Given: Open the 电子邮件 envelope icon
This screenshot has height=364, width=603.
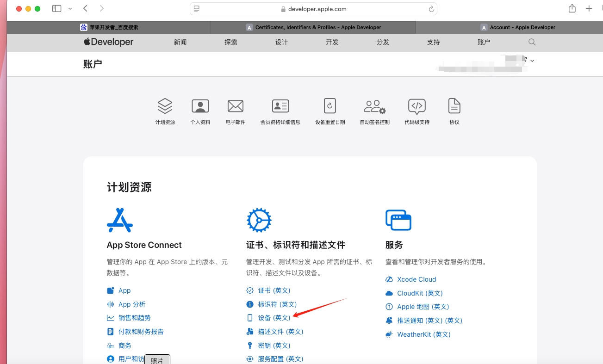Looking at the screenshot, I should coord(236,106).
